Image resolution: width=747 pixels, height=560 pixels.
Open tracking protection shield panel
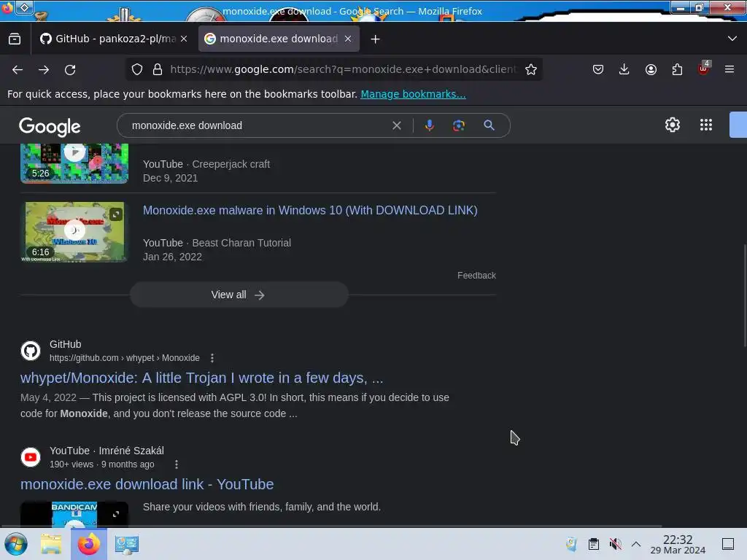[137, 69]
